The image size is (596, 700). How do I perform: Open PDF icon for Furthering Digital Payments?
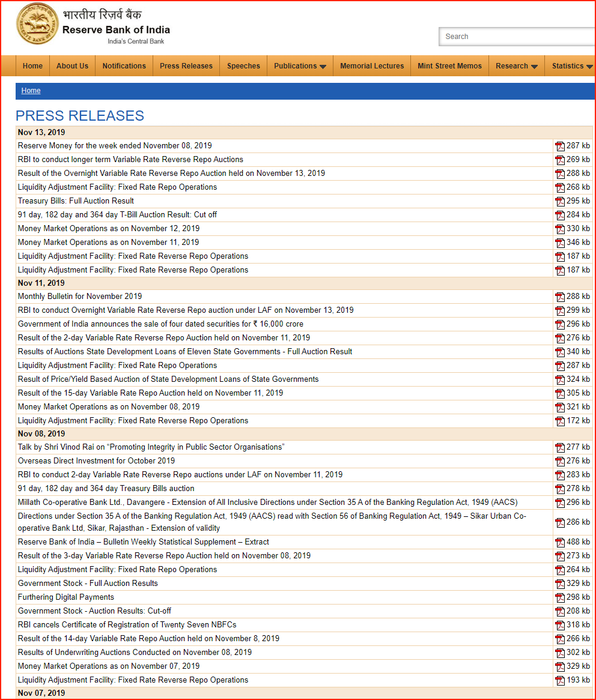tap(560, 598)
